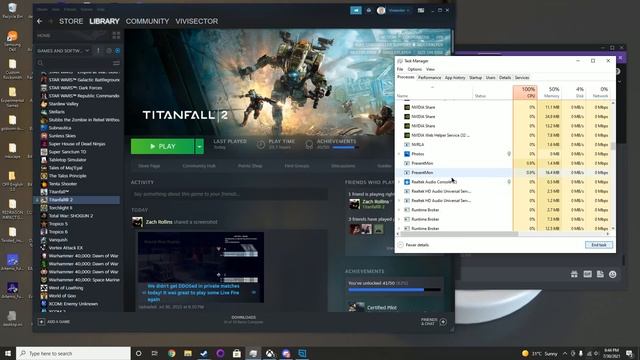This screenshot has width=640, height=360.
Task: Show hidden system tray icons chevron
Action: tap(565, 353)
